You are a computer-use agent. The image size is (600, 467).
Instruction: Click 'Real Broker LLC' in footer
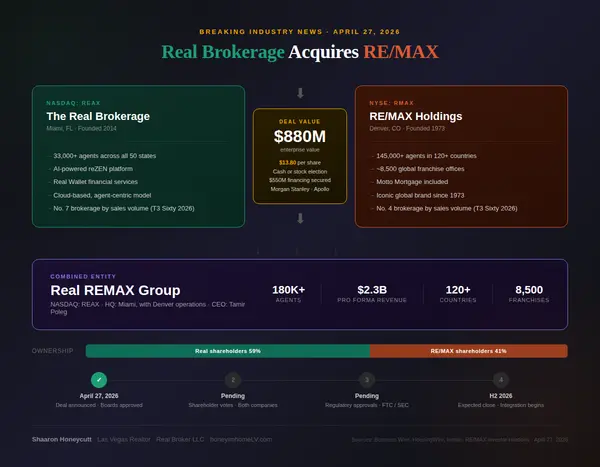tap(180, 439)
